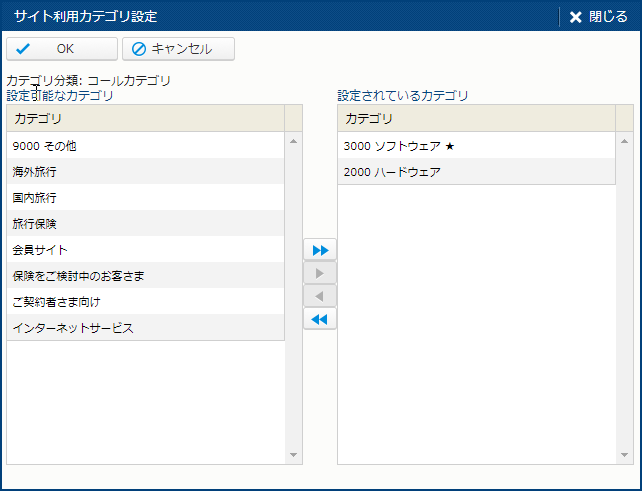
Task: Pick 旅行保険 from available categories
Action: (145, 224)
